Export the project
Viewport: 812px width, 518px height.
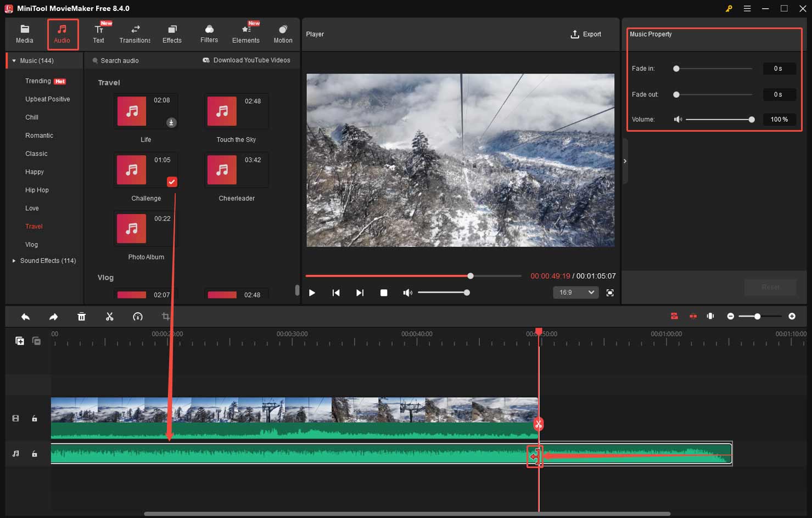586,34
